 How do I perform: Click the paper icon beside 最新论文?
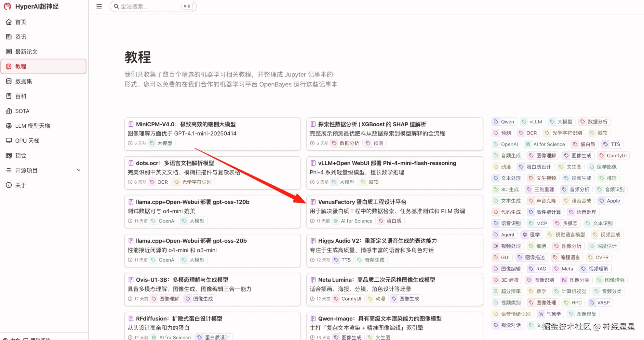point(9,52)
